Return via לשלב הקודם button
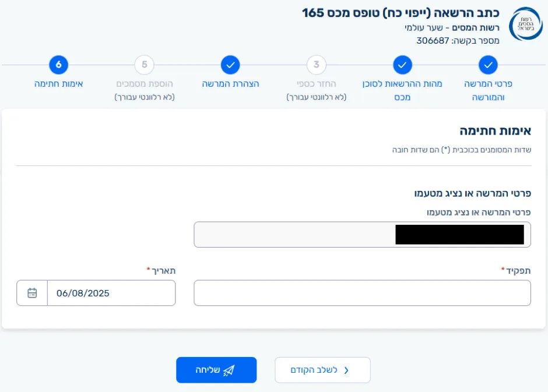 tap(322, 370)
